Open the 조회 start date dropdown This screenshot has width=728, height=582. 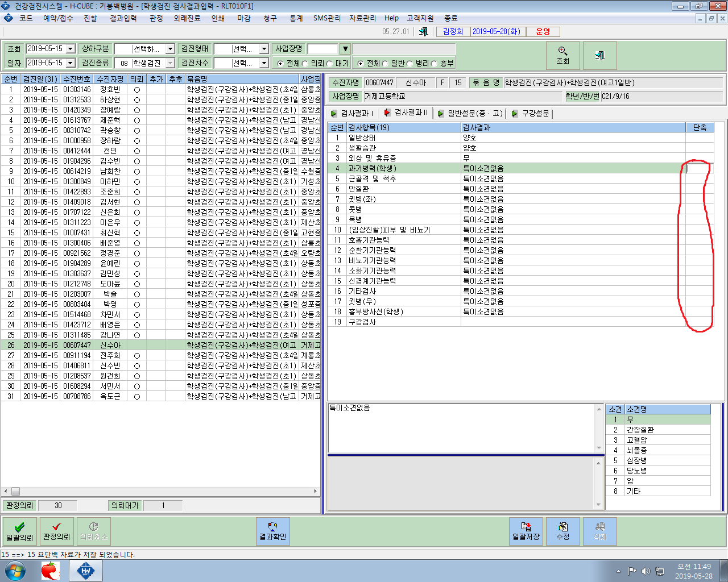pos(71,49)
